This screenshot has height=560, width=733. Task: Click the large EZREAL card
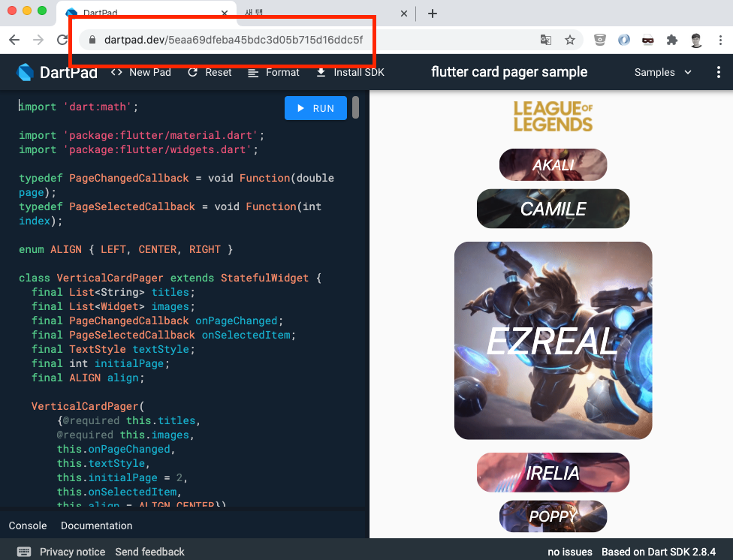[553, 340]
